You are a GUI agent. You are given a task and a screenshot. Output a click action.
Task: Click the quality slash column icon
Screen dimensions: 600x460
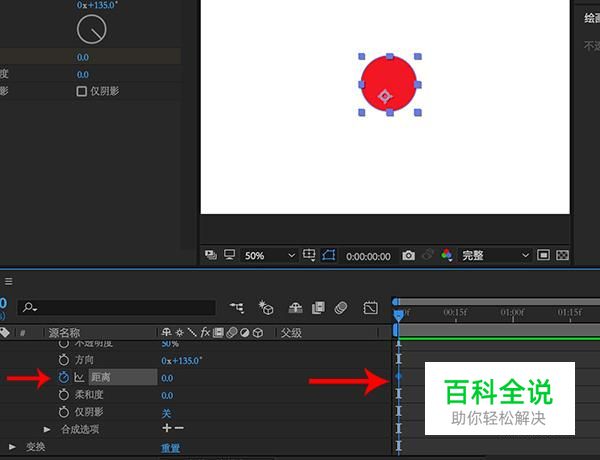click(x=192, y=333)
